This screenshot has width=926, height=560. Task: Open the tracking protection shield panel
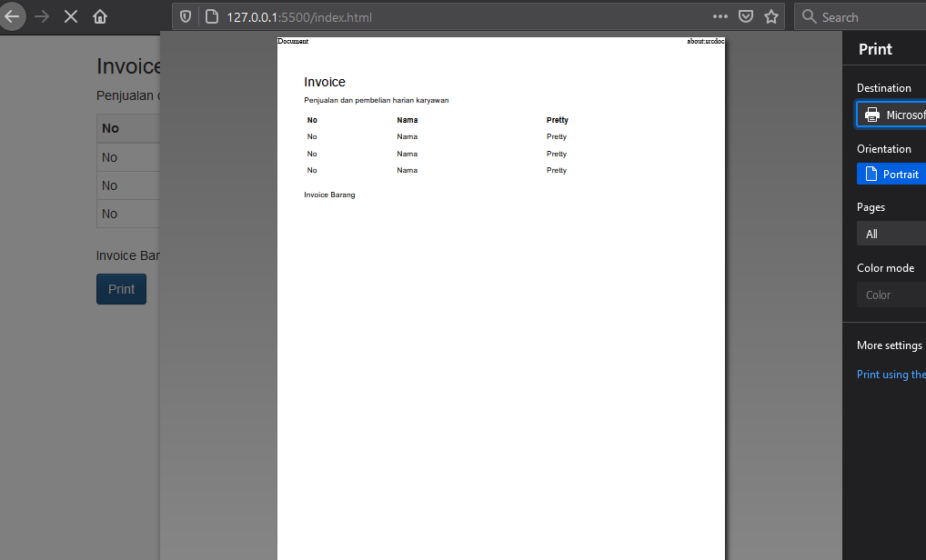pos(186,16)
